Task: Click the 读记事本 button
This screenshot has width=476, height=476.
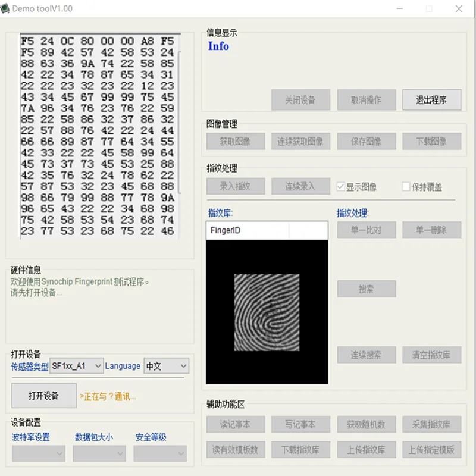Action: click(236, 424)
